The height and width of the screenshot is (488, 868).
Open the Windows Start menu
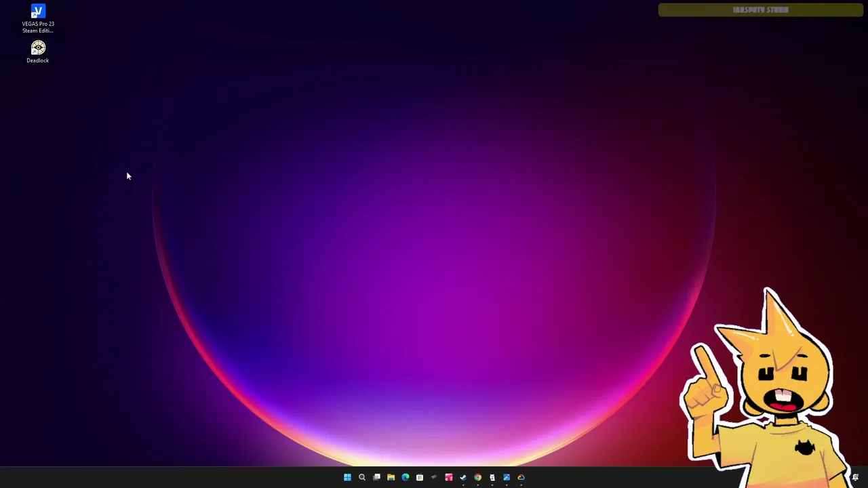pyautogui.click(x=347, y=477)
